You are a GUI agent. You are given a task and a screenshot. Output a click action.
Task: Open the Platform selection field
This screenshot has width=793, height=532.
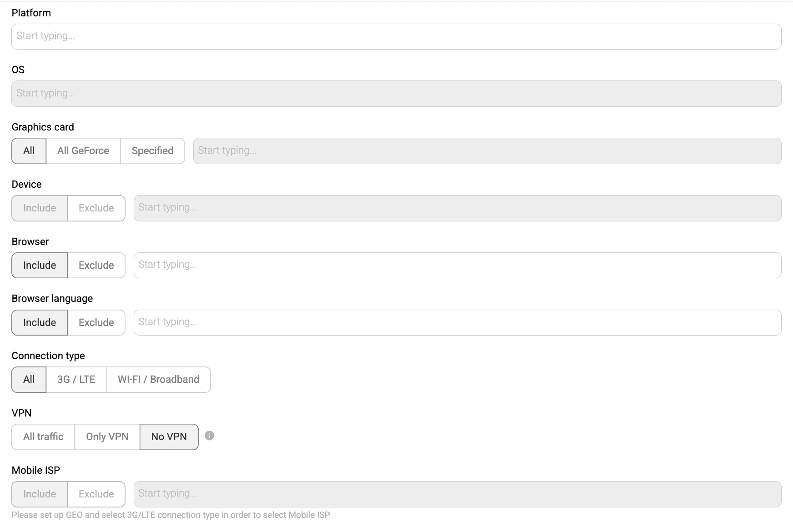396,36
